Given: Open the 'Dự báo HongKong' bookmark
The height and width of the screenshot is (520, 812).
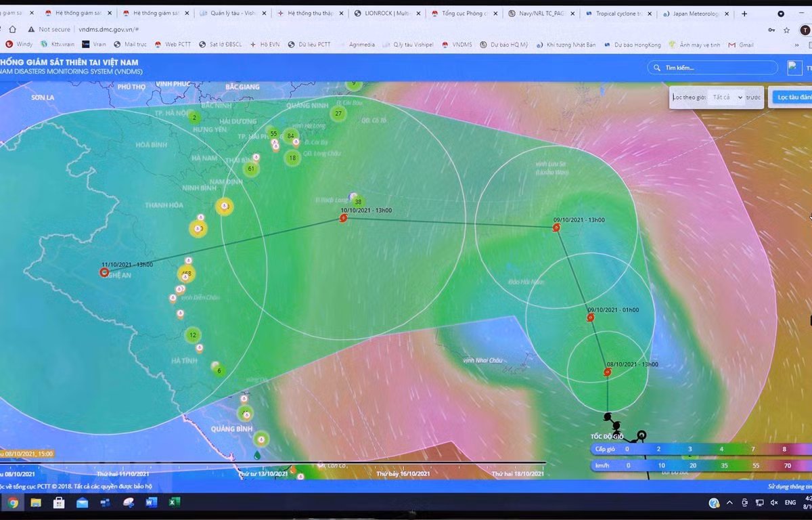Looking at the screenshot, I should [631, 45].
